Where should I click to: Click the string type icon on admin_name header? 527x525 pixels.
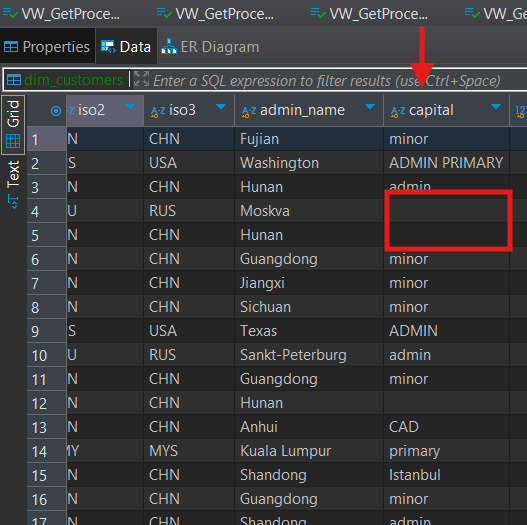coord(249,112)
